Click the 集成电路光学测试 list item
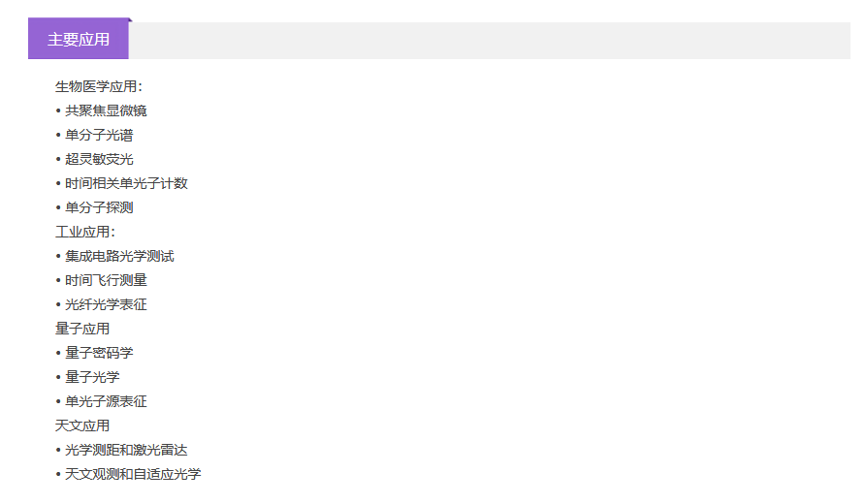The image size is (867, 504). click(x=119, y=256)
